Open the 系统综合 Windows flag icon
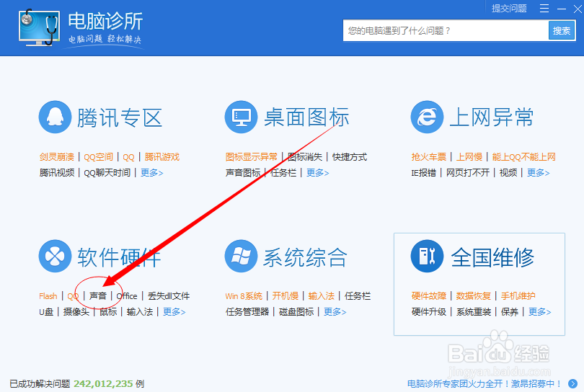Image resolution: width=584 pixels, height=392 pixels. pyautogui.click(x=241, y=256)
